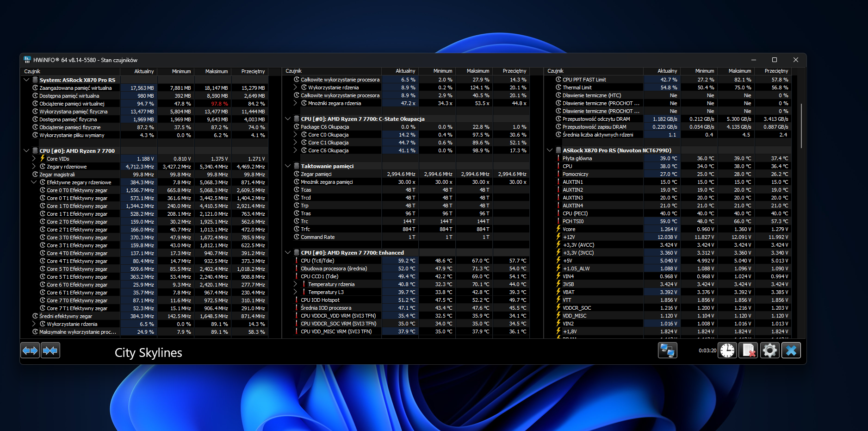Screen dimensions: 868x431
Task: Click the HWiNFO app icon in title bar
Action: (27, 60)
